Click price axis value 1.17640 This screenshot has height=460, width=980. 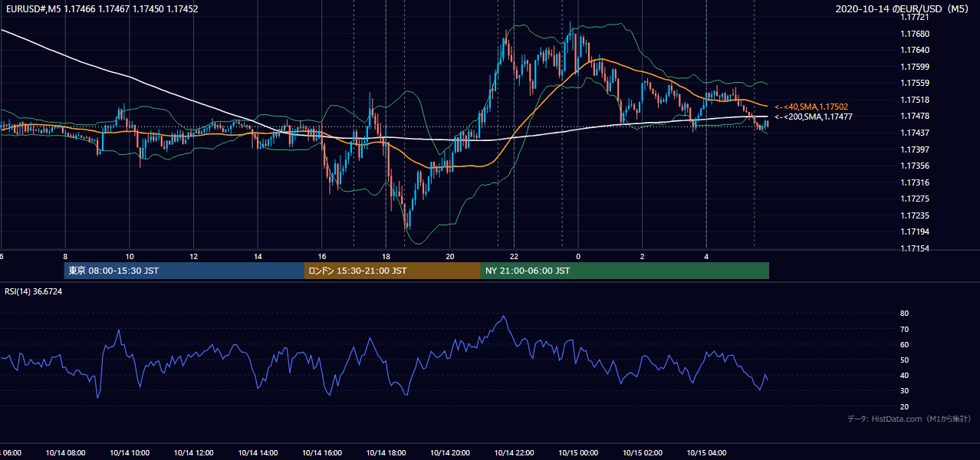click(915, 50)
